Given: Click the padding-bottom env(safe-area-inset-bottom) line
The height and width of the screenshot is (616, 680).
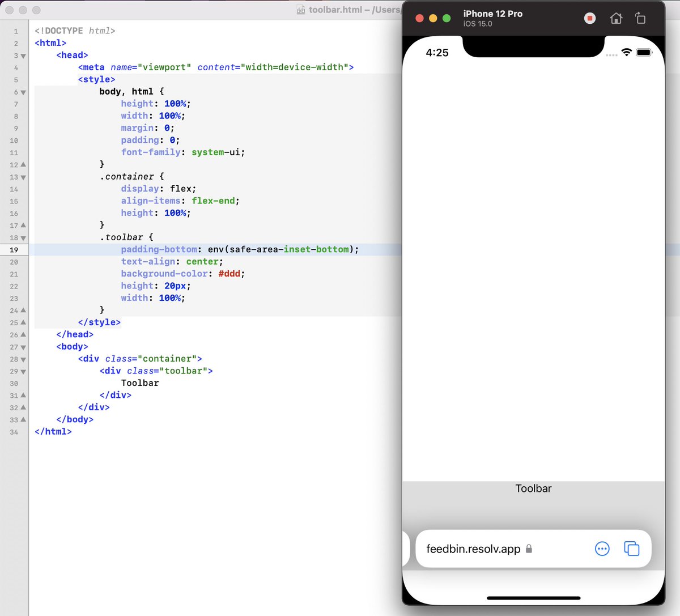Looking at the screenshot, I should [240, 249].
